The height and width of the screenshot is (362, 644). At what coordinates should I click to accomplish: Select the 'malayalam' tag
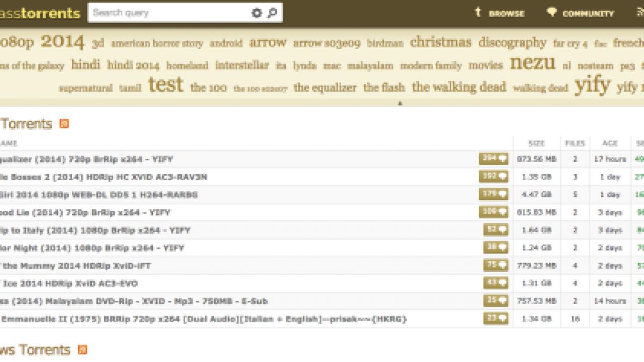point(370,66)
